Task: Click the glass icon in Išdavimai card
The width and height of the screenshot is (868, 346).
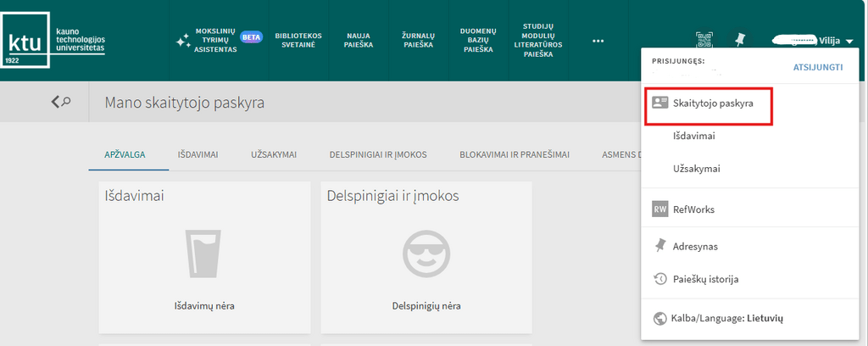Action: pyautogui.click(x=204, y=254)
